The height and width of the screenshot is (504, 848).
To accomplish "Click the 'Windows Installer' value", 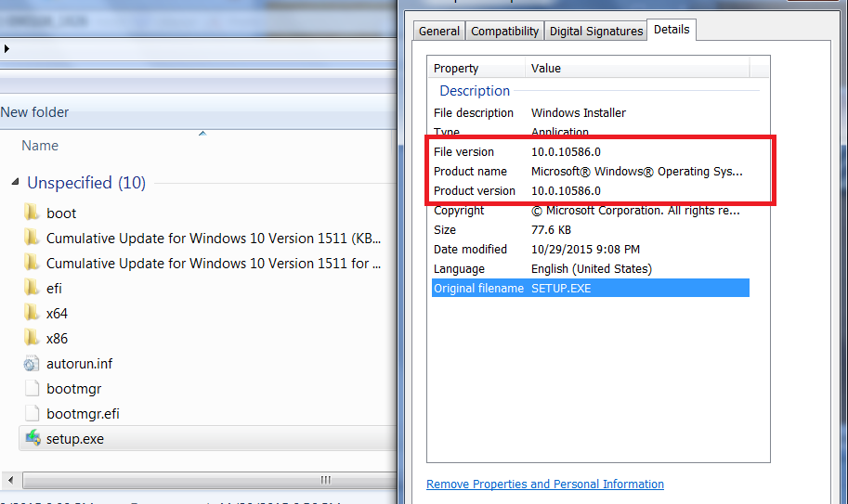I will click(x=578, y=113).
